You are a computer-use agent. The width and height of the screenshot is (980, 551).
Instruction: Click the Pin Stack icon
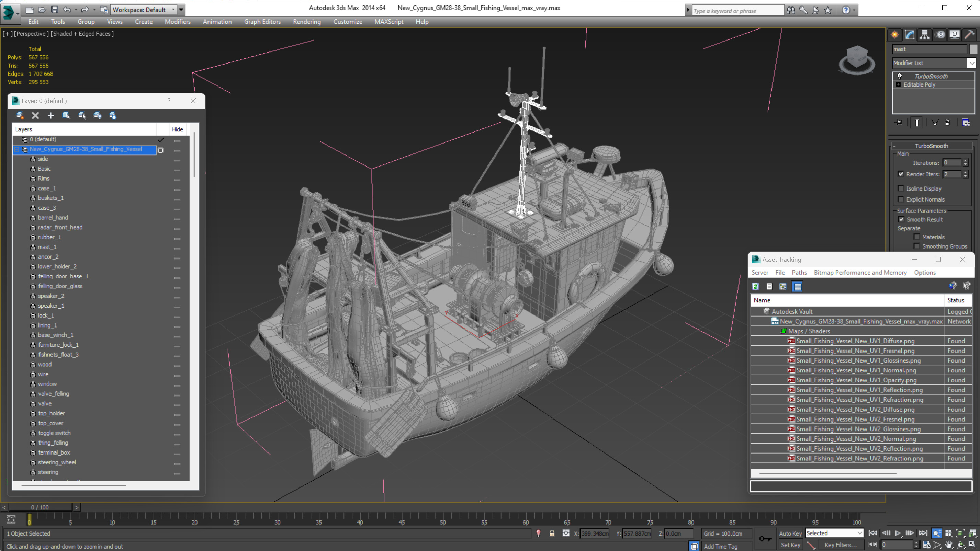(x=899, y=123)
